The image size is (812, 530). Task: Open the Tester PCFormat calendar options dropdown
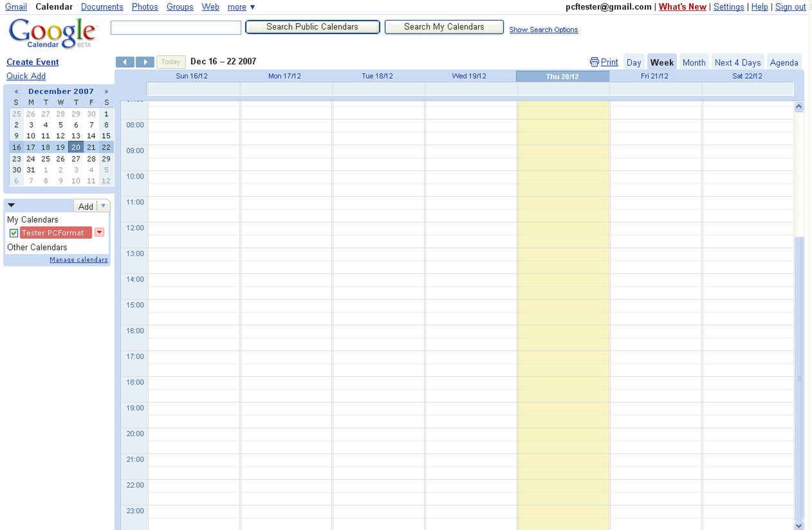99,232
